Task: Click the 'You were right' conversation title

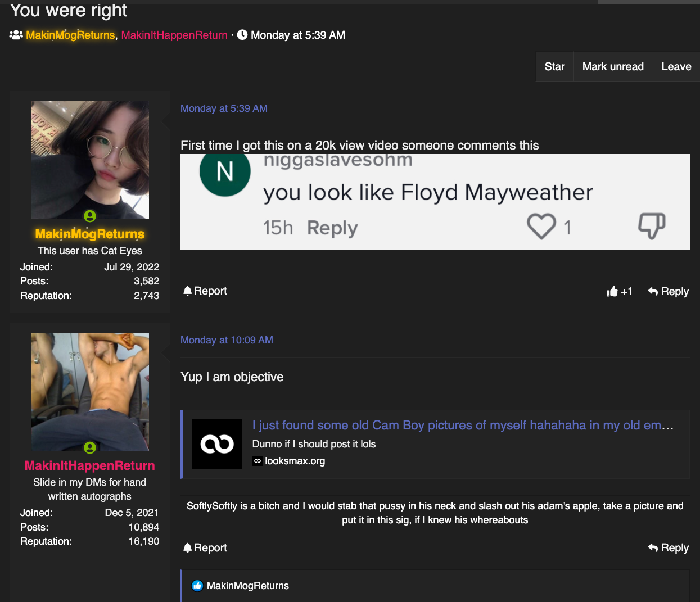Action: tap(69, 10)
